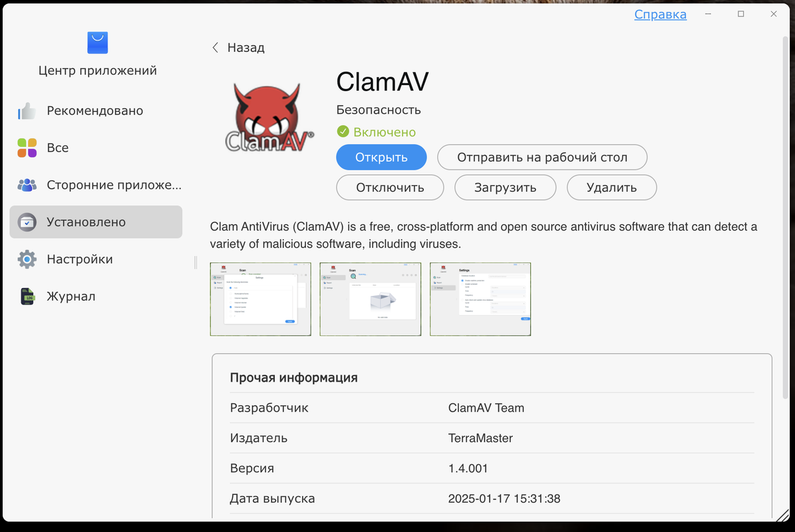Open the Журнал section
The height and width of the screenshot is (532, 795).
96,297
